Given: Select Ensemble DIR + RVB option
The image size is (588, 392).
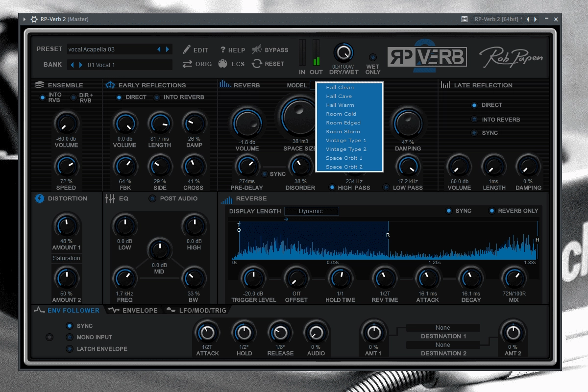Looking at the screenshot, I should tap(73, 98).
